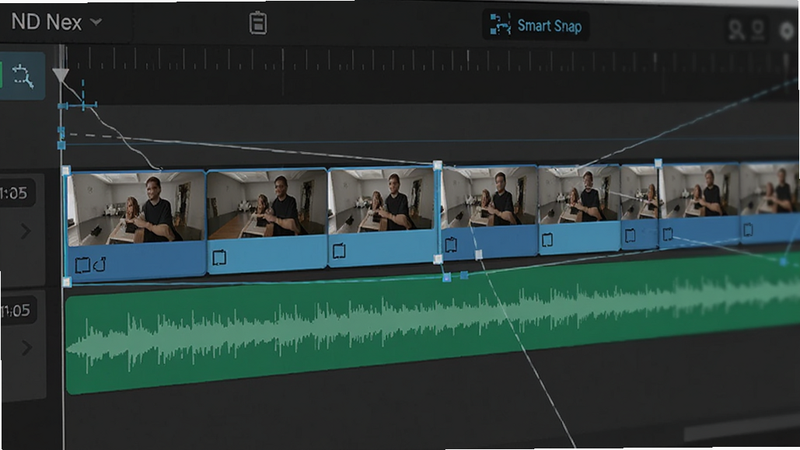Click the frame icon on first clip
Viewport: 800px width, 450px height.
click(x=82, y=265)
